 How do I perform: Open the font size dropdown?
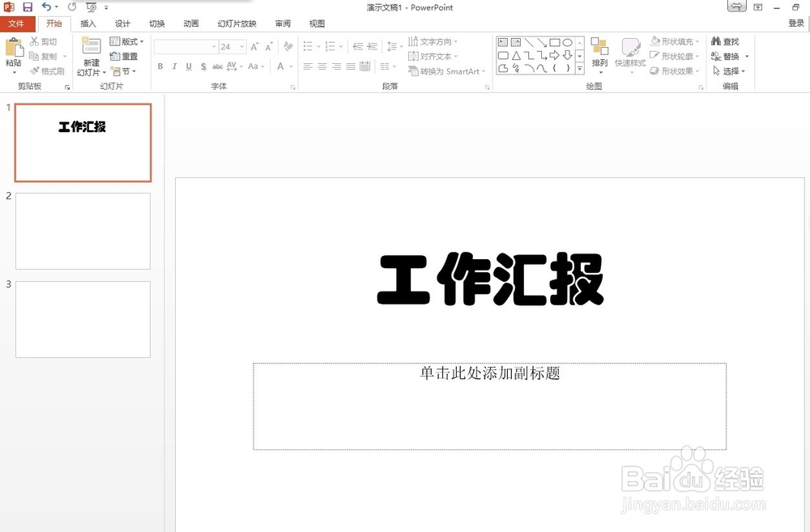(x=241, y=46)
